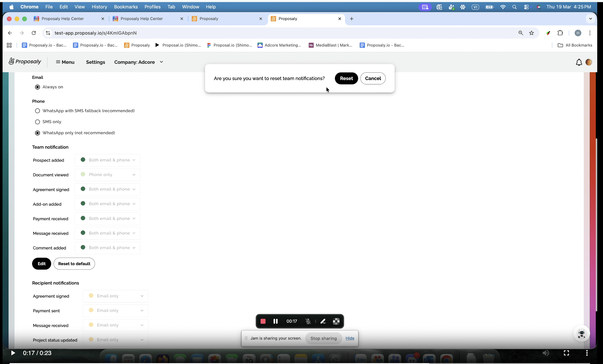The height and width of the screenshot is (364, 603).
Task: Bookmark this page with star icon
Action: point(532,33)
